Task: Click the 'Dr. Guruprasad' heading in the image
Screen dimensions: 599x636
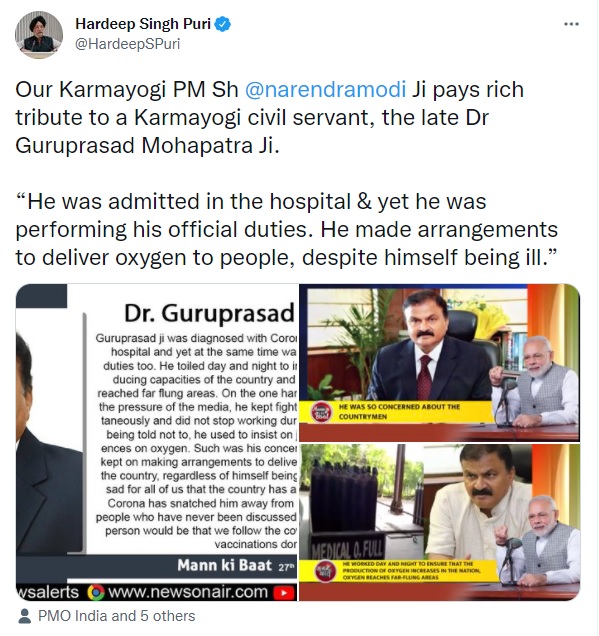Action: (209, 313)
